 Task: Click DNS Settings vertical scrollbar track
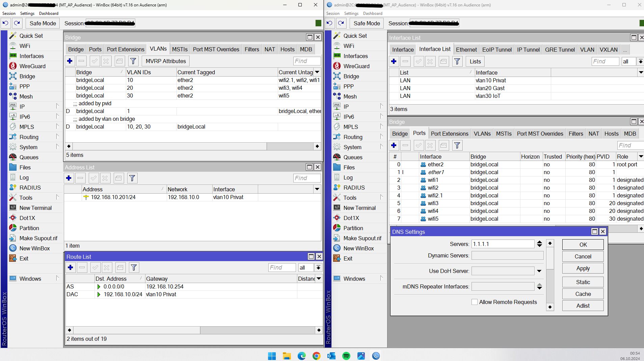coord(550,287)
